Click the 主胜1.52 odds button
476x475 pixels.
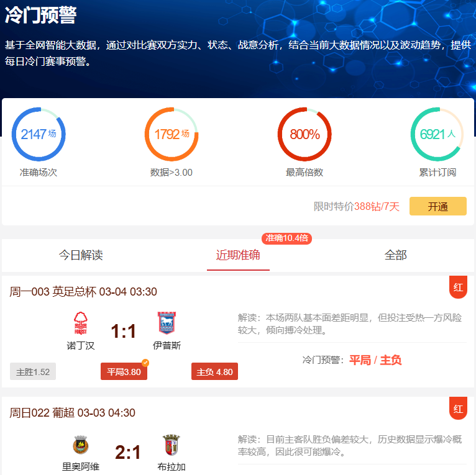click(33, 371)
